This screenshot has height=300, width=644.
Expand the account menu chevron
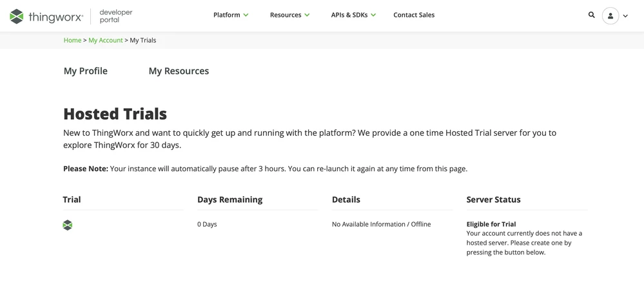coord(625,16)
